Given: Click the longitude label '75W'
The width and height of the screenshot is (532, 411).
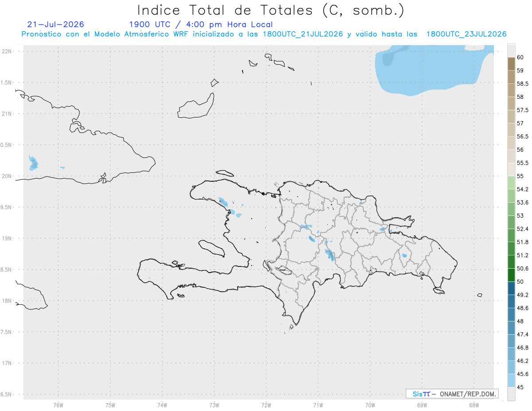Looking at the screenshot, I should [110, 405].
